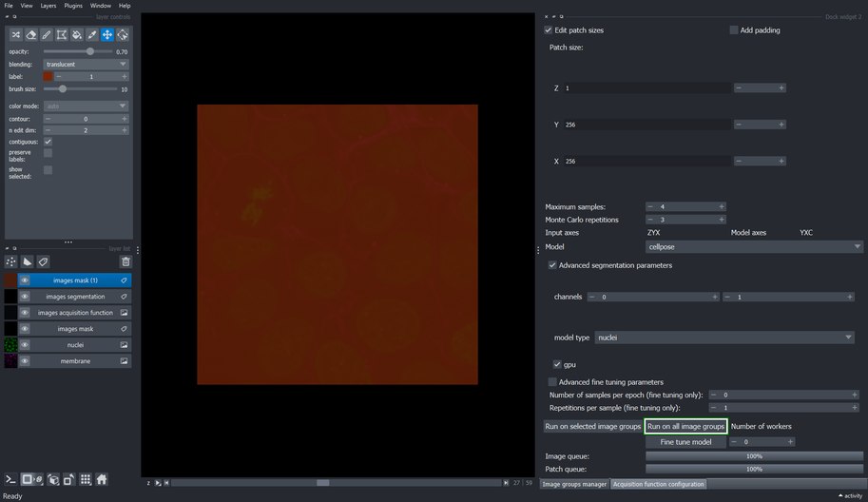Image resolution: width=868 pixels, height=502 pixels.
Task: Click the Fine tune model button
Action: pyautogui.click(x=685, y=442)
